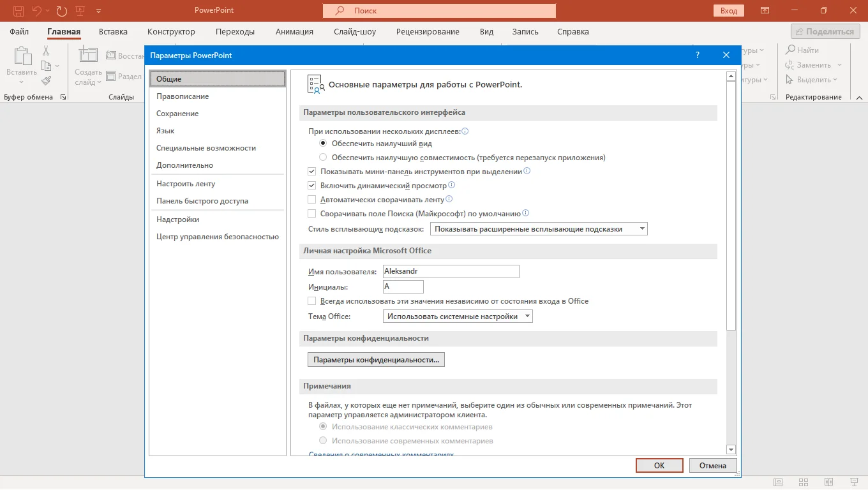Uncheck the mini toolbar on selection checkbox

312,172
